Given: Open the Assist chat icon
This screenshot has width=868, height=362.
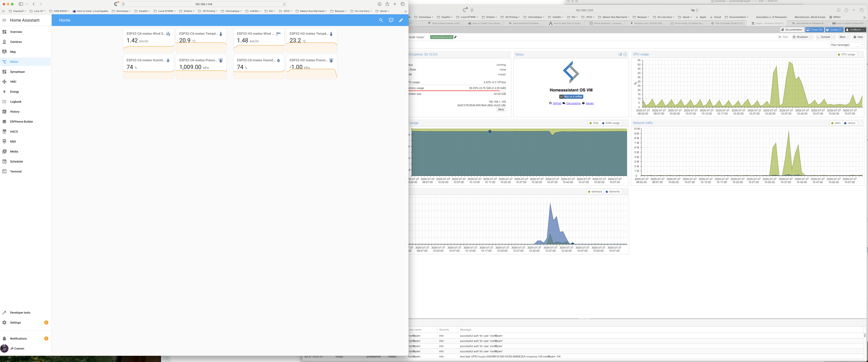Looking at the screenshot, I should pos(391,20).
